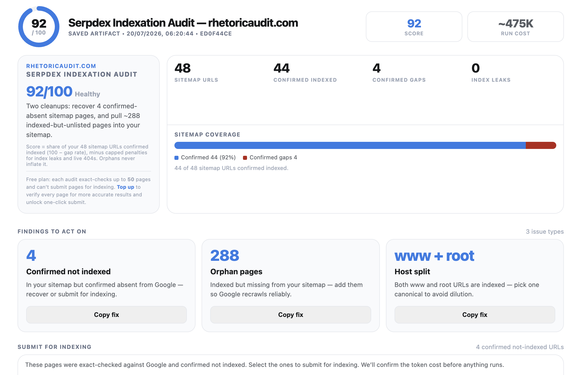Click 'Serpdex Indexation Audit — rhetoricaudit.com' title
The width and height of the screenshot is (588, 375).
click(183, 23)
